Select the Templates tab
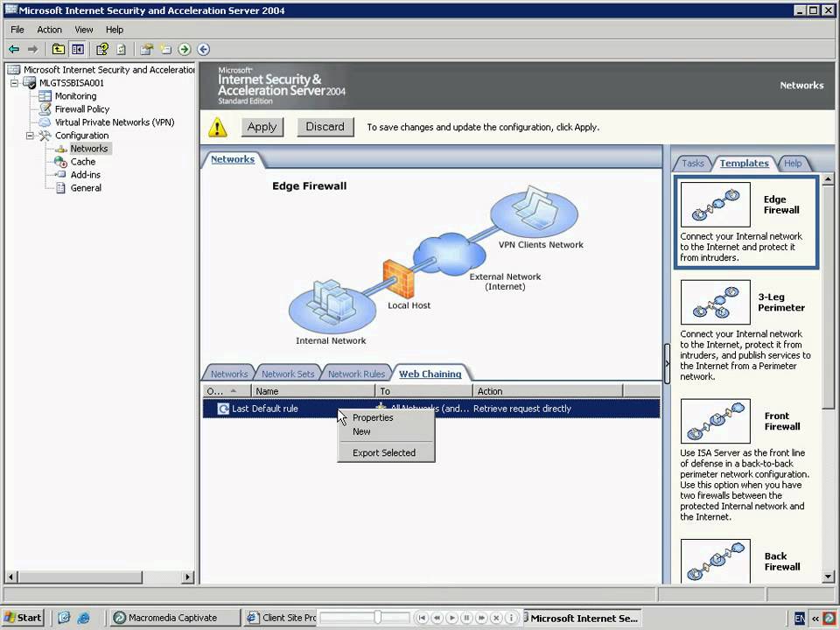Viewport: 840px width, 630px height. [x=744, y=164]
